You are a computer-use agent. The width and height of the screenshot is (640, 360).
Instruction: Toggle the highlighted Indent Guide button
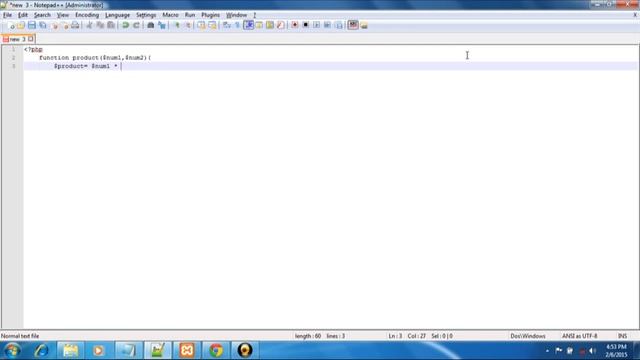tap(248, 25)
